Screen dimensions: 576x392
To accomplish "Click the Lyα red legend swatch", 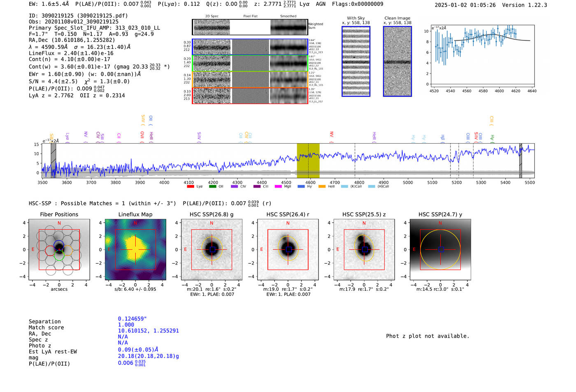I will 190,186.
